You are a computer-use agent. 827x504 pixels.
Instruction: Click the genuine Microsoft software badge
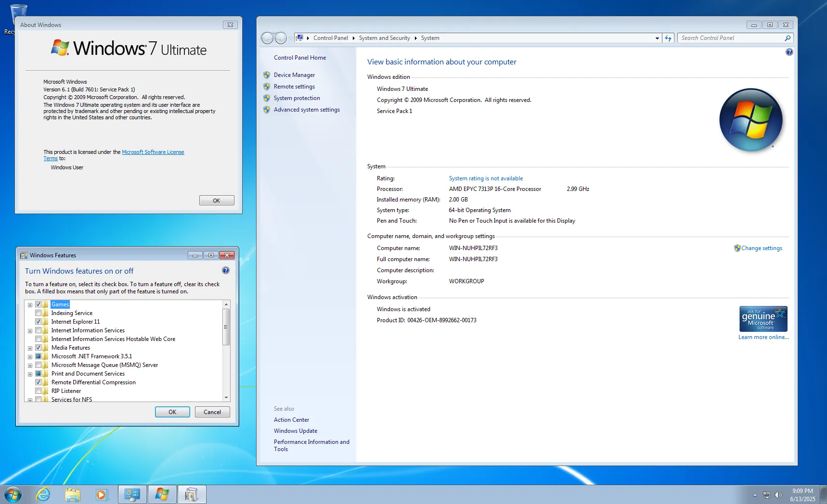(763, 319)
